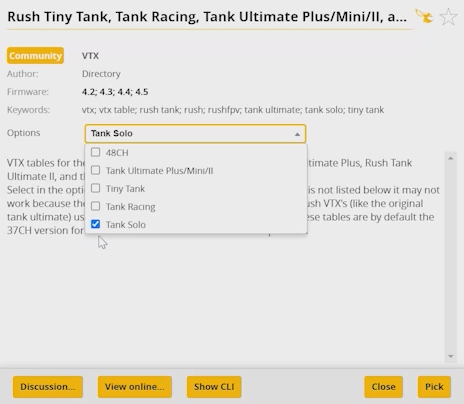Click the Tank Racing label in the list
Image resolution: width=464 pixels, height=404 pixels.
(x=131, y=207)
